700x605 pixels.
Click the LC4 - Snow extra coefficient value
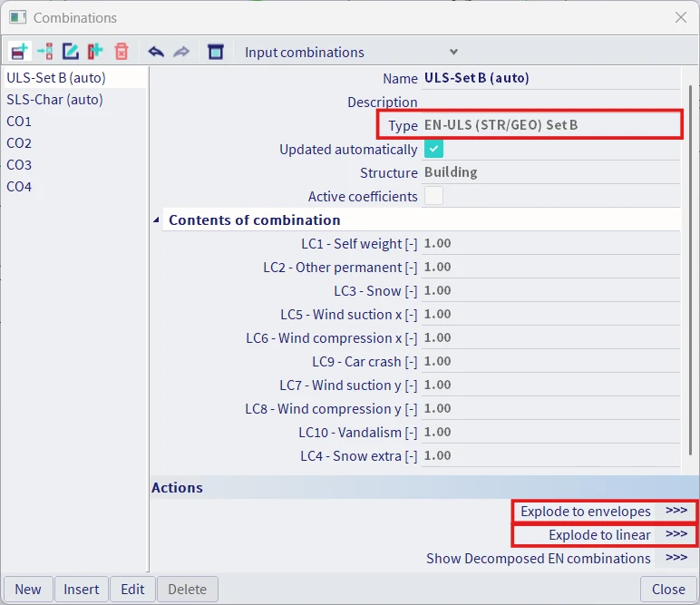[x=550, y=456]
